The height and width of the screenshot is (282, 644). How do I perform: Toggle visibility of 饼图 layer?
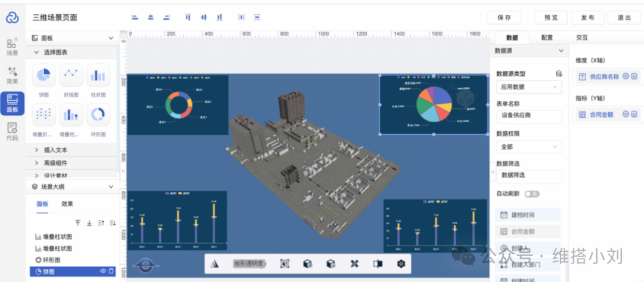coord(103,271)
